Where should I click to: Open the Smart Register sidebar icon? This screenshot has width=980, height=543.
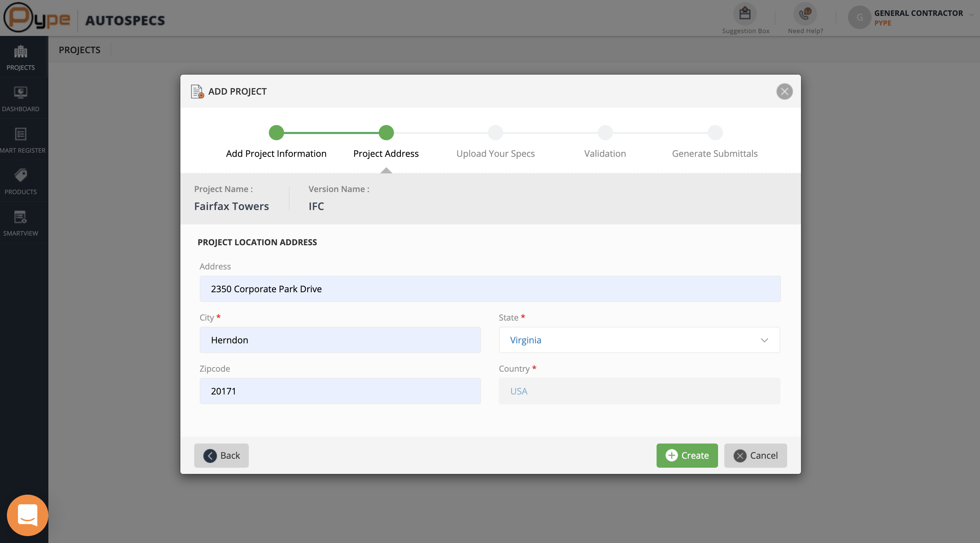tap(20, 134)
